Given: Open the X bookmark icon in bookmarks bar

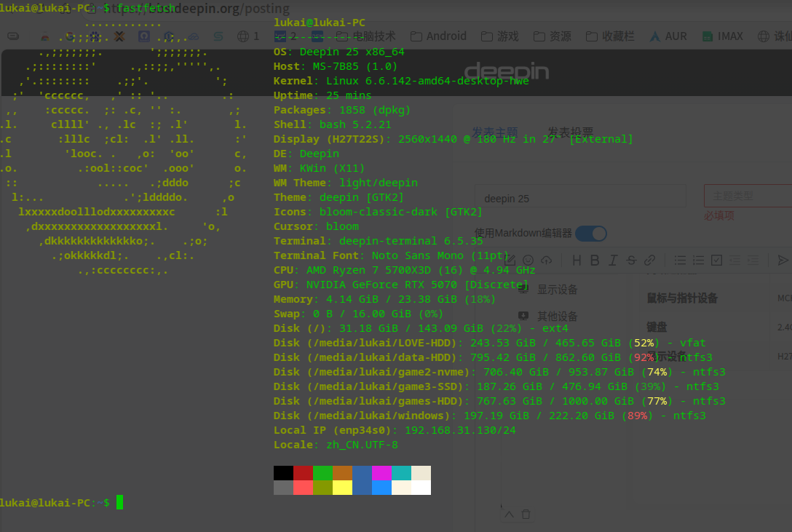Looking at the screenshot, I should [x=119, y=36].
